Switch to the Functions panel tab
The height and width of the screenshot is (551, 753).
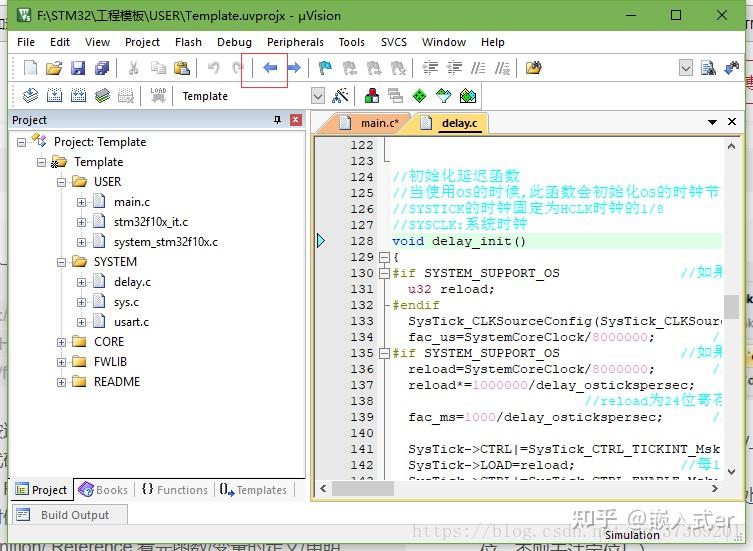(175, 490)
